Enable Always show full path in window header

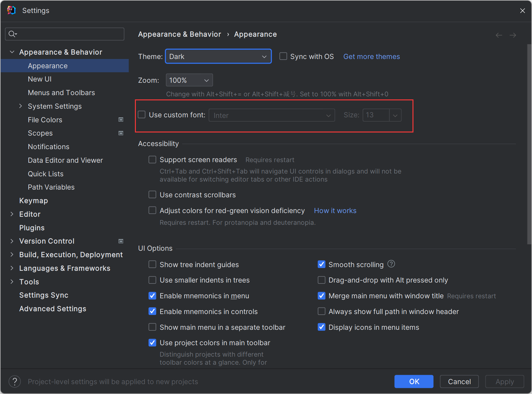(321, 311)
